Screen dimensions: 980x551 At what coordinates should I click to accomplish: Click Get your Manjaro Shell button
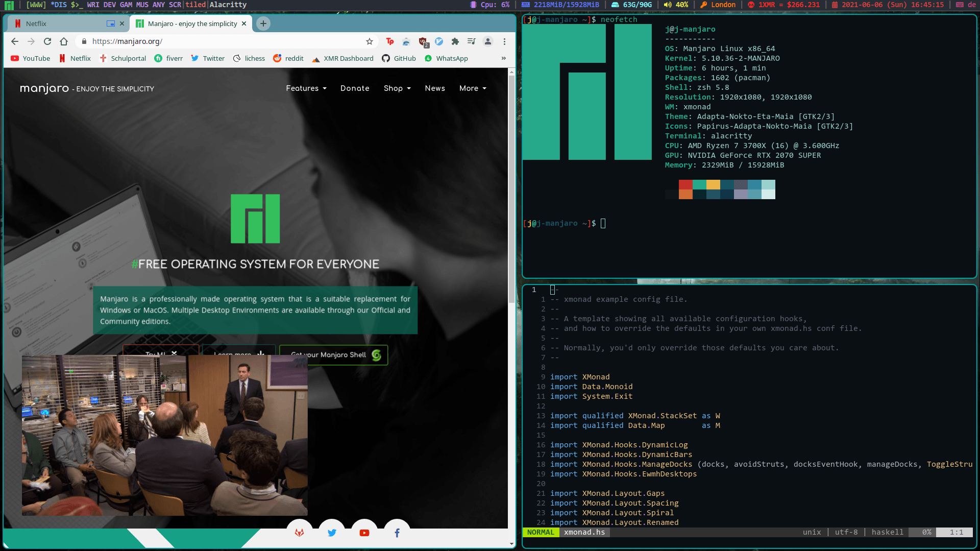click(x=334, y=355)
